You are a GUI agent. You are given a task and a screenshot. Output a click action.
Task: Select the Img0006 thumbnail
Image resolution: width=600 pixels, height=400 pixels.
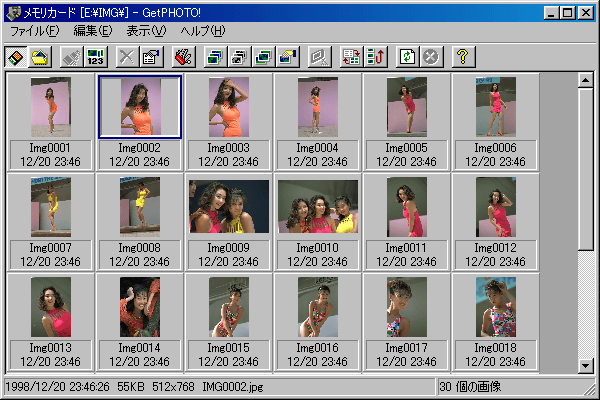(496, 107)
